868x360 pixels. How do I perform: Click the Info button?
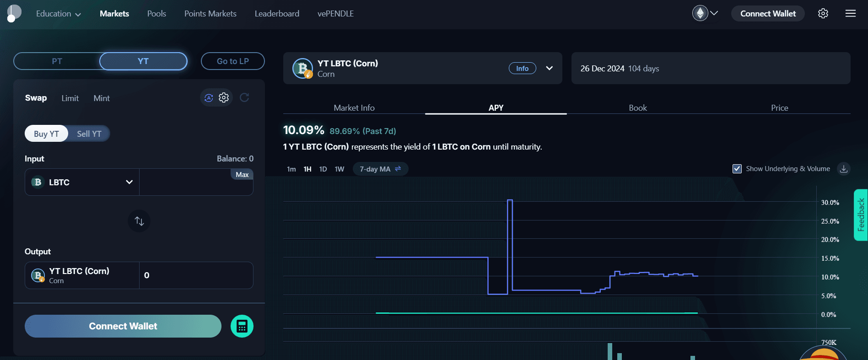click(522, 68)
